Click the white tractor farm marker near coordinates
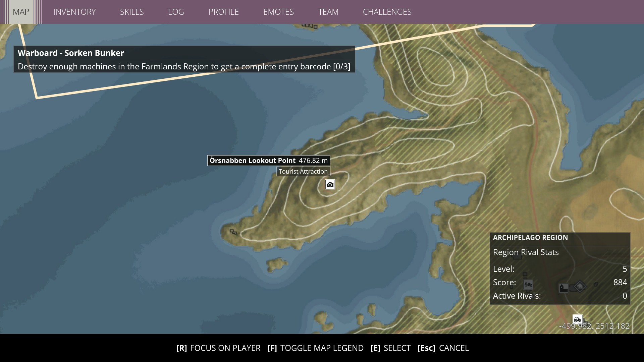 point(577,319)
